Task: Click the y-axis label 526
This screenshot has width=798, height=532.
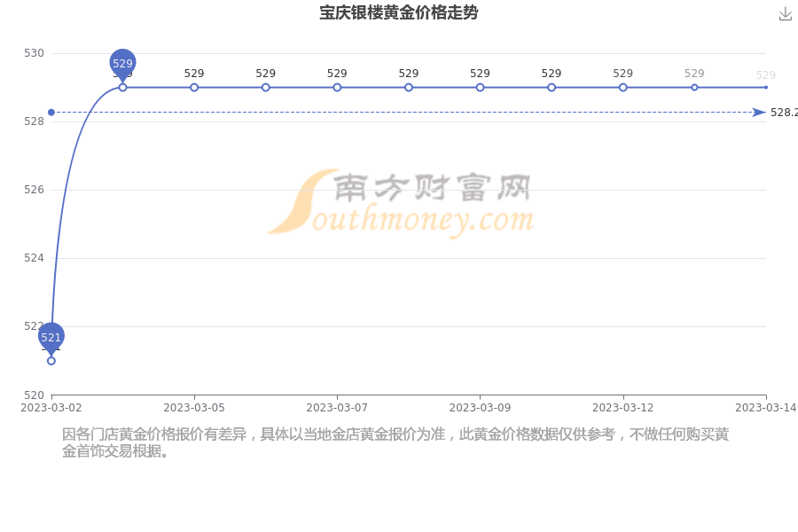Action: point(34,190)
